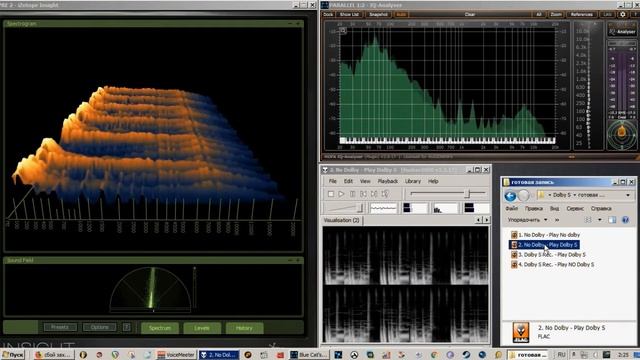Image resolution: width=640 pixels, height=360 pixels.
Task: Click the oscilloscope visualisation in foobar2000 toolbar
Action: [x=383, y=208]
